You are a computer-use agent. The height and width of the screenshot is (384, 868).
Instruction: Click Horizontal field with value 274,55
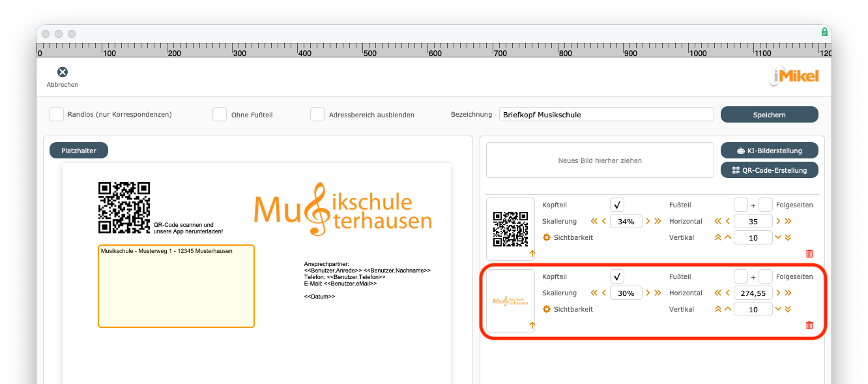(753, 293)
